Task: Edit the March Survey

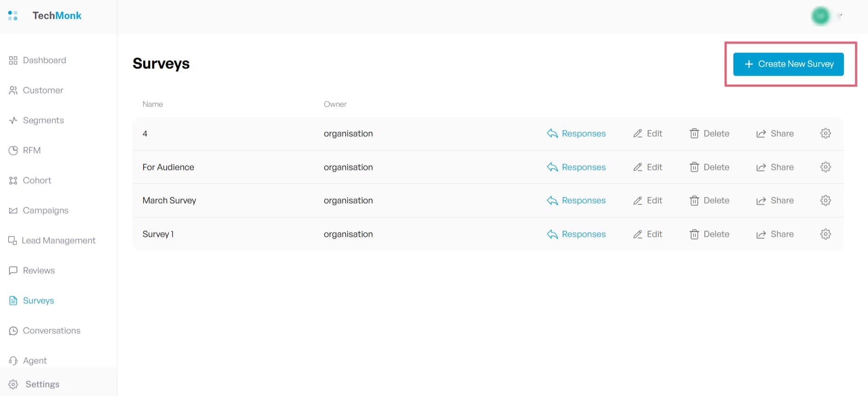Action: pos(648,200)
